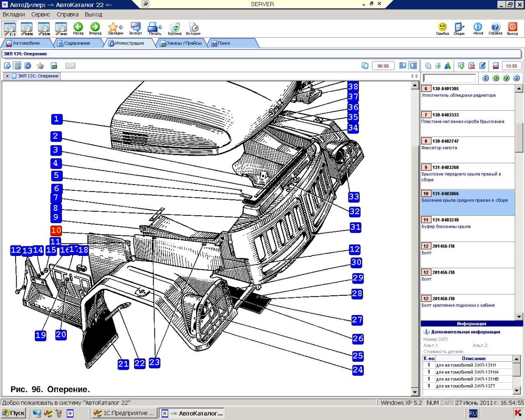Open the Корзина (Basket) icon
525x420 pixels.
(x=175, y=28)
